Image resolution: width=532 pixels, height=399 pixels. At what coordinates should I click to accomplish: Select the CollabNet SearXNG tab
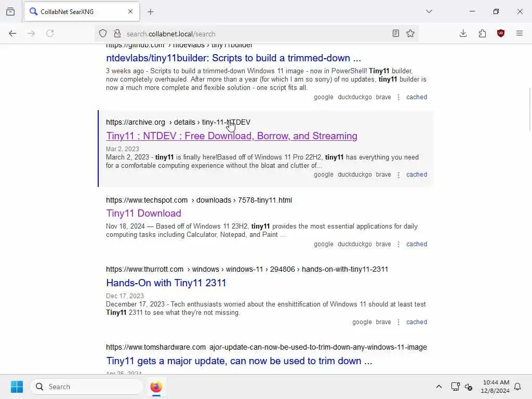82,11
